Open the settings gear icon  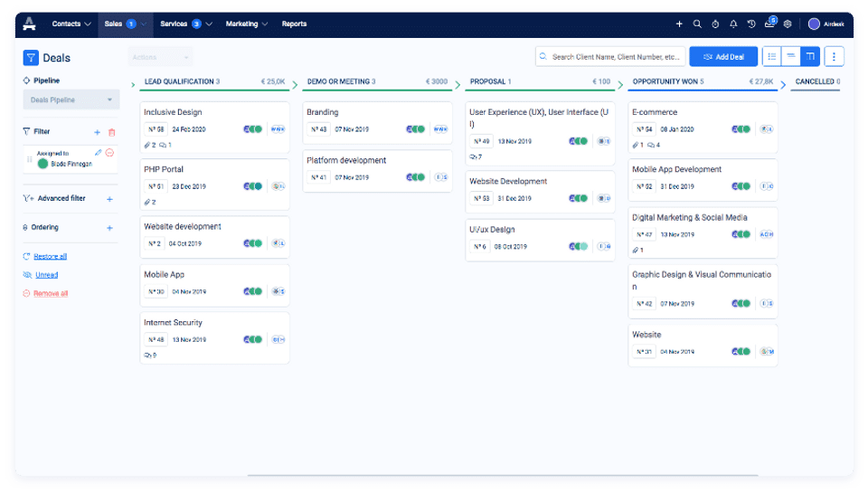point(788,24)
